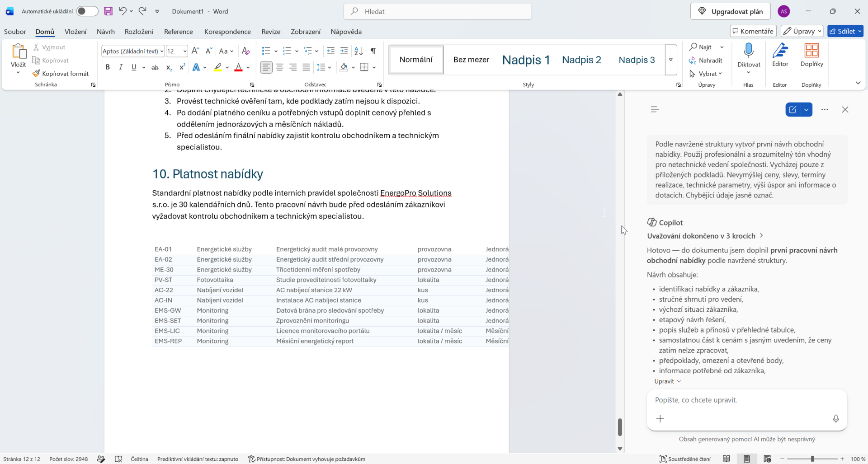This screenshot has height=464, width=868.
Task: Open Komentáře comments pane
Action: [753, 31]
